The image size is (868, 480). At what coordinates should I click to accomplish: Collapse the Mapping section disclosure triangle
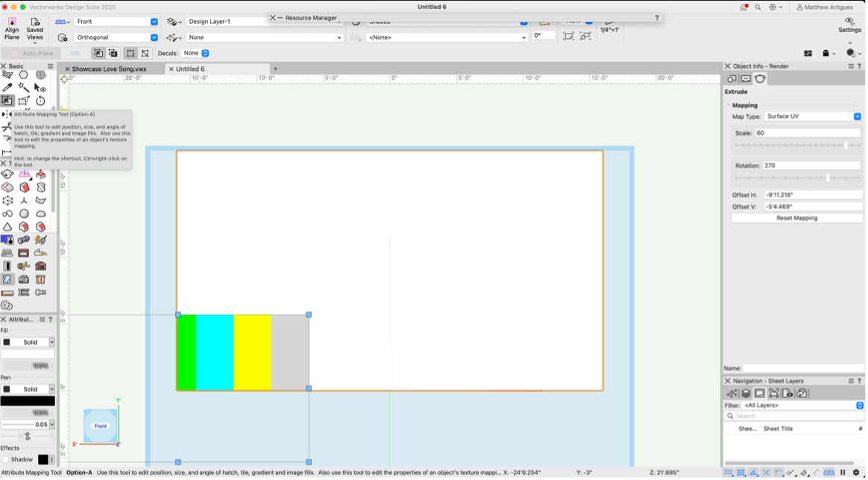(729, 105)
